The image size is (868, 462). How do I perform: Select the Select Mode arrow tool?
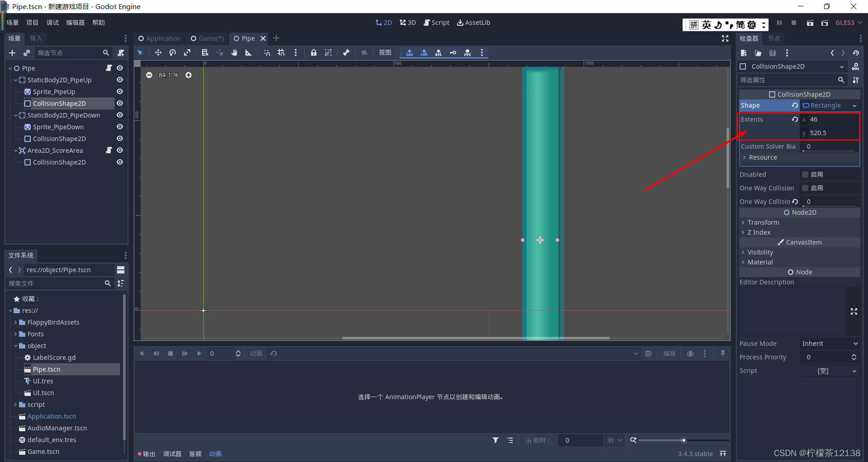point(140,53)
